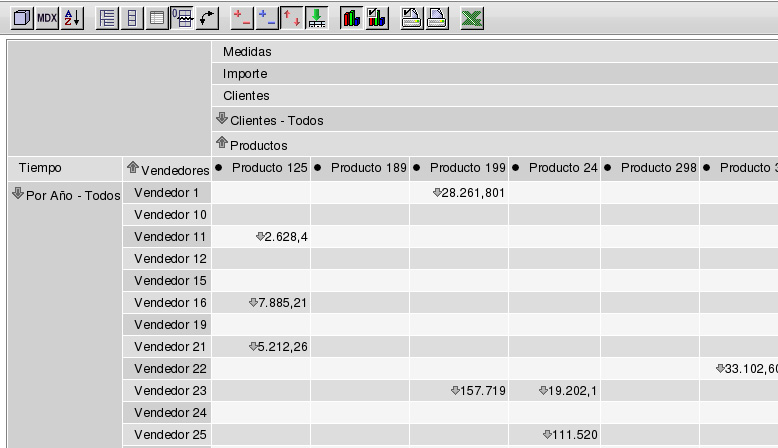Open the MDX query editor

pyautogui.click(x=46, y=18)
